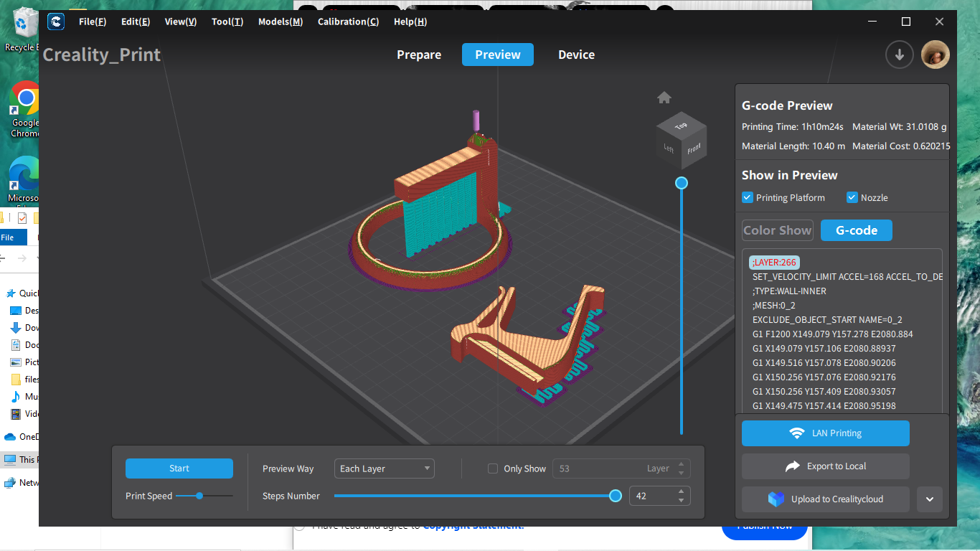Click the Creality logo in the title bar
This screenshot has width=980, height=551.
pos(56,22)
